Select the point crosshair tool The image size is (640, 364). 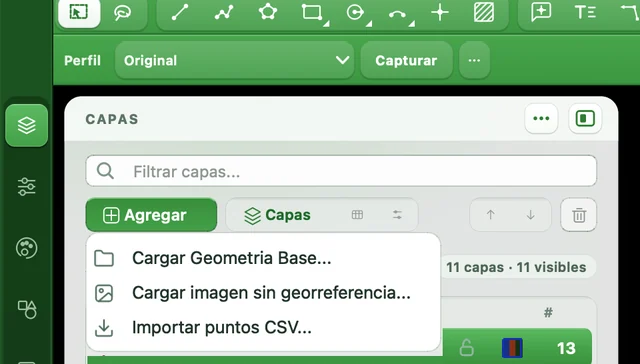(x=440, y=13)
